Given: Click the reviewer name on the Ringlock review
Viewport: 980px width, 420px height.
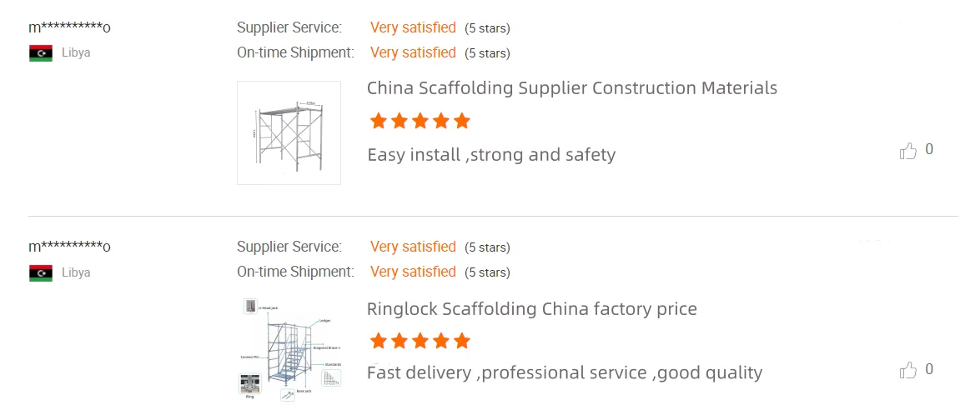Looking at the screenshot, I should point(69,247).
